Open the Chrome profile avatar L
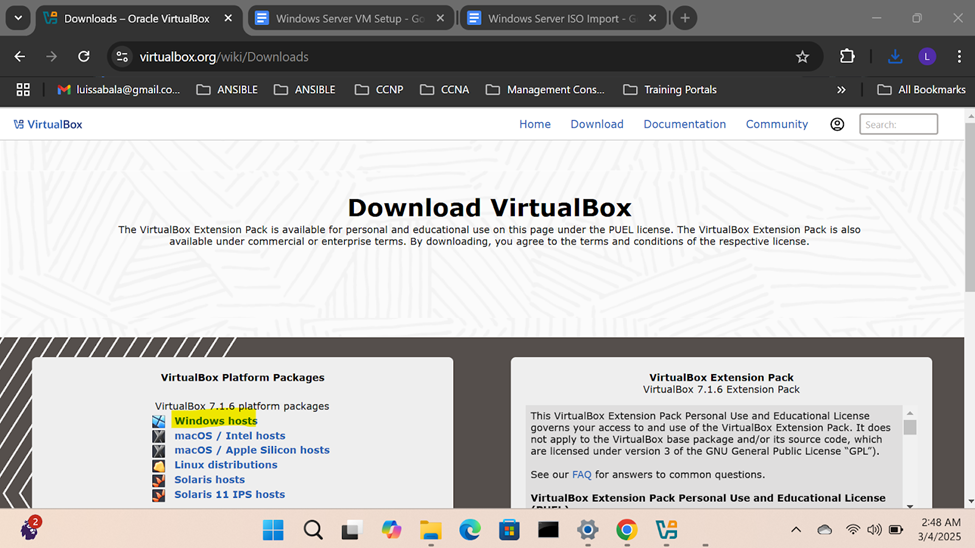Screen dimensions: 975x548 click(x=927, y=57)
